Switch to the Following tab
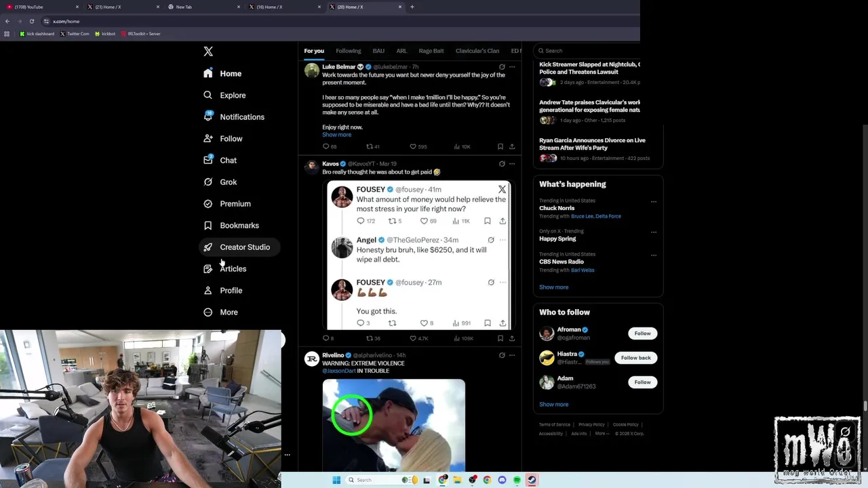 pos(348,51)
